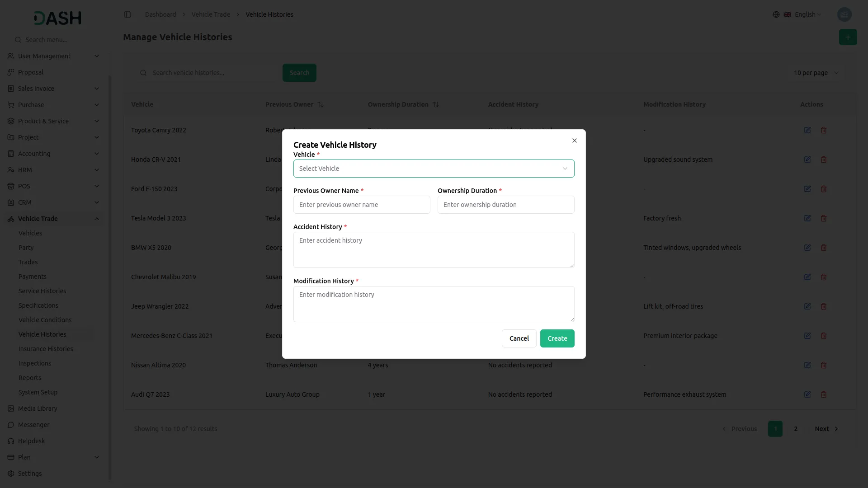Click the Accident History textarea

pos(434,250)
